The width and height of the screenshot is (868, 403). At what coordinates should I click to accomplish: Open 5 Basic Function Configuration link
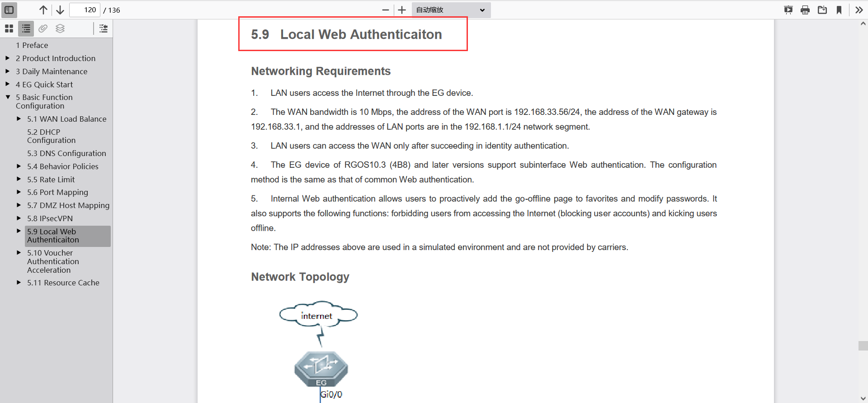44,101
